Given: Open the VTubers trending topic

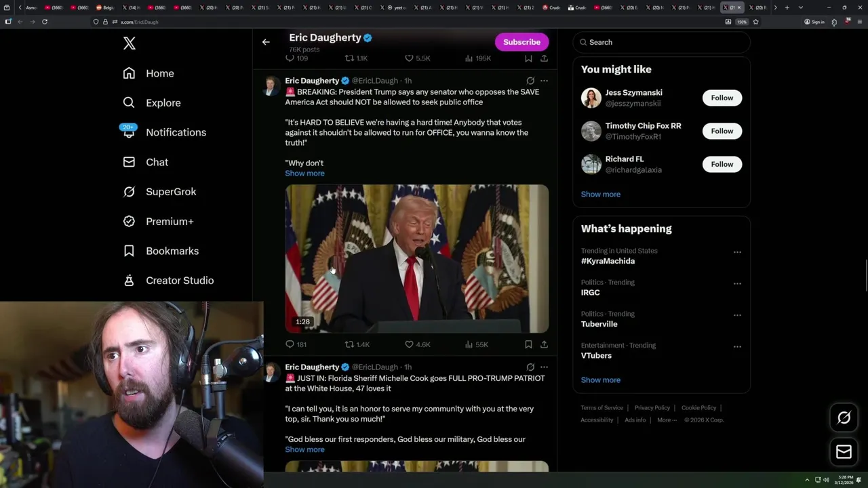Looking at the screenshot, I should (x=596, y=356).
